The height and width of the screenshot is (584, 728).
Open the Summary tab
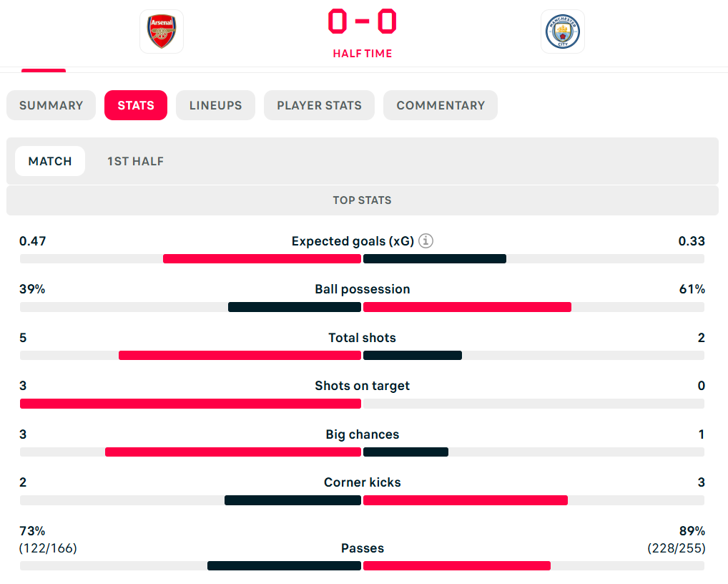[x=51, y=105]
